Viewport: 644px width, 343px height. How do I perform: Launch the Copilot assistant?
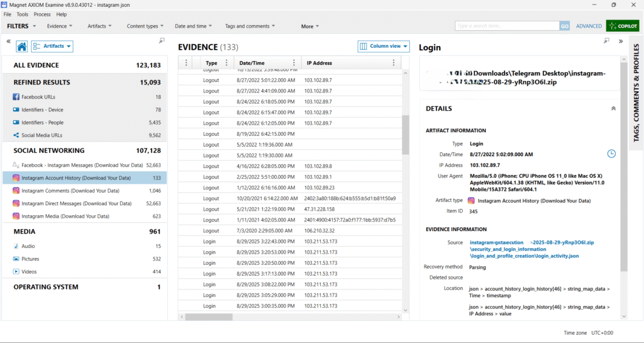[x=623, y=26]
